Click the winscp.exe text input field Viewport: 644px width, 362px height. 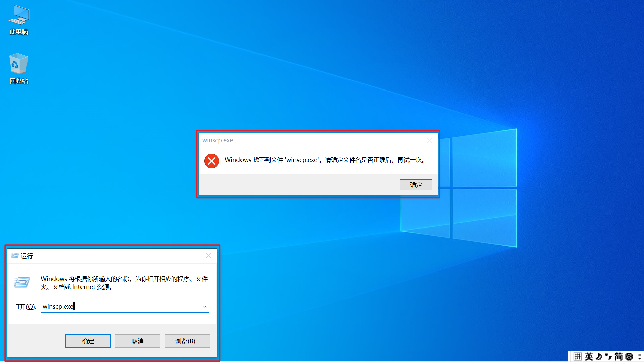point(121,307)
